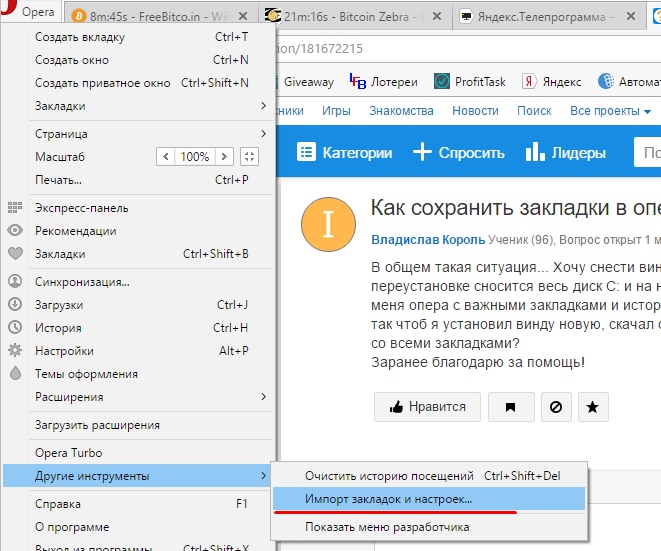Click the Нравится thumbs-up button
The height and width of the screenshot is (551, 661).
pos(427,407)
